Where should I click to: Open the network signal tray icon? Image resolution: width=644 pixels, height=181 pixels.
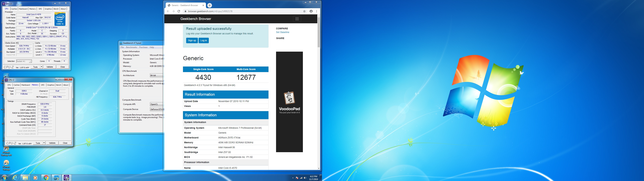point(301,178)
